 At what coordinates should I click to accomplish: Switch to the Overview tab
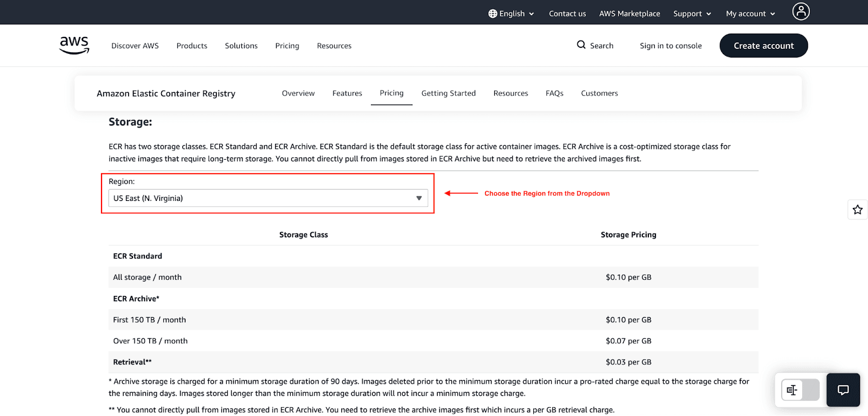[298, 93]
